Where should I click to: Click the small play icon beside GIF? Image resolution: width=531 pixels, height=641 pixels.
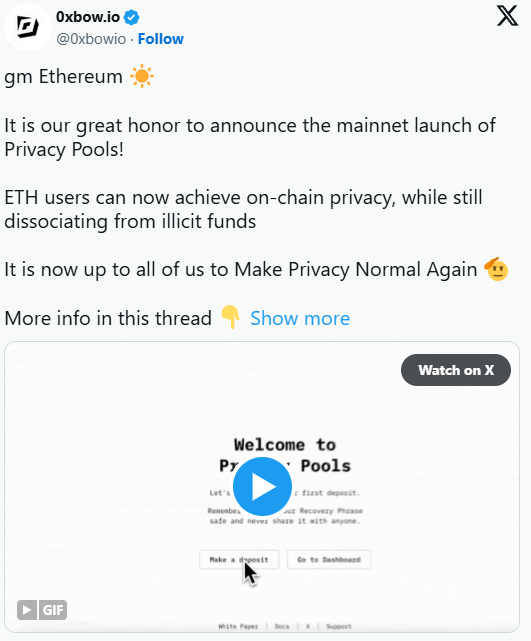(27, 610)
